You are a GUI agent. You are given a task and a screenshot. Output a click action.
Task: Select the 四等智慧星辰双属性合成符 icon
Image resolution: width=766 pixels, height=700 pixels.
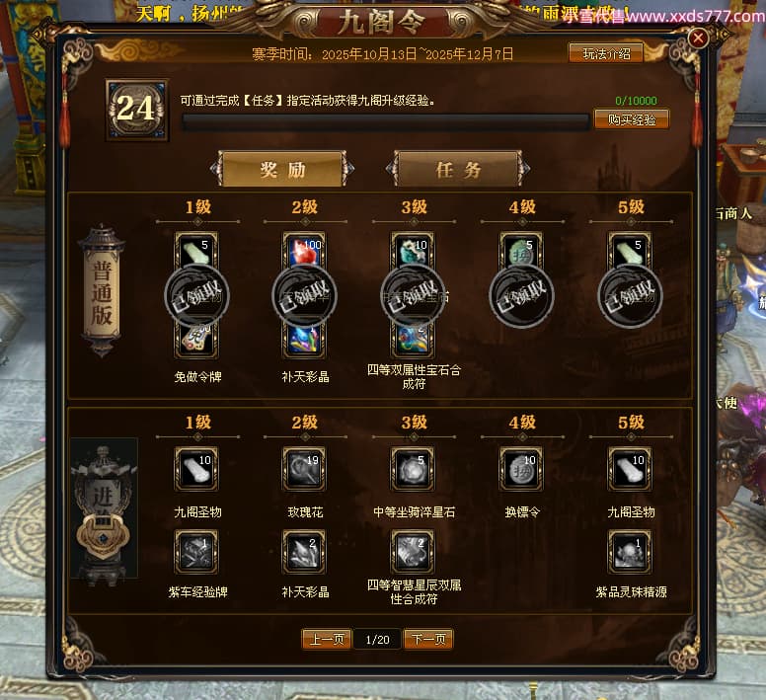pos(413,552)
